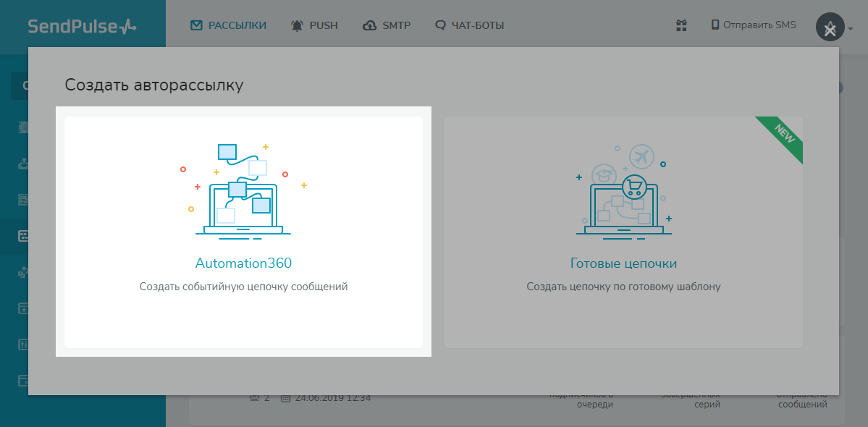Choose the Automation360 laptop illustration
The image size is (868, 427).
pos(243,191)
